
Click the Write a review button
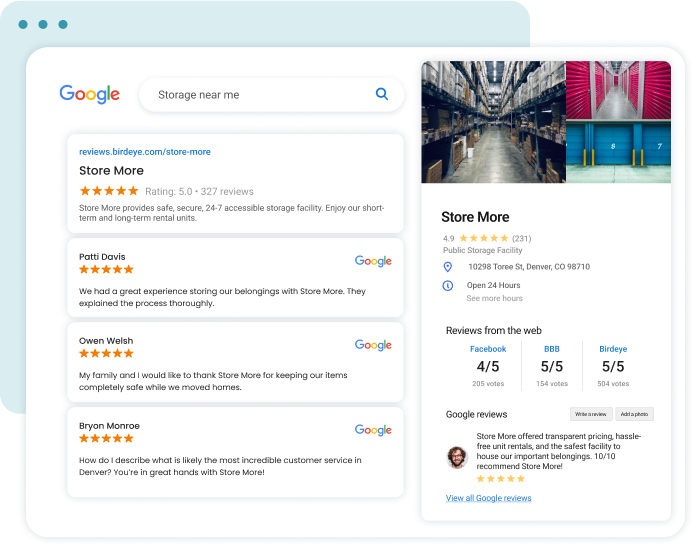591,414
